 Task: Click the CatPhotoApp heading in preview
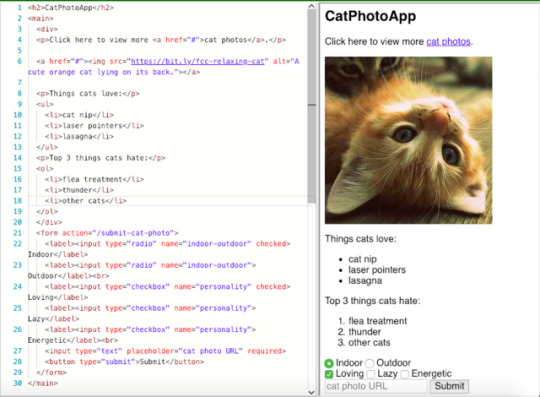pos(371,16)
